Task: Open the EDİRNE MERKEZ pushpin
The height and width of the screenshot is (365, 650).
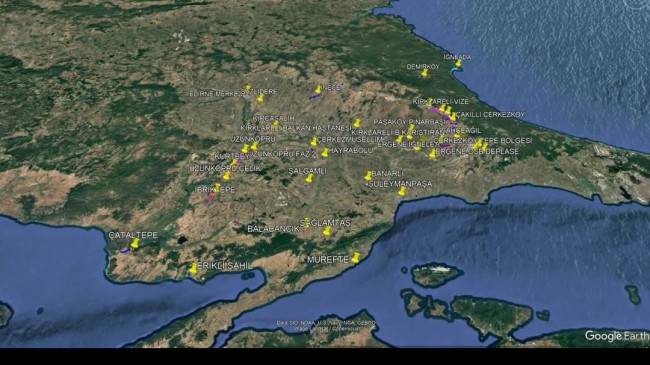Action: [x=247, y=88]
